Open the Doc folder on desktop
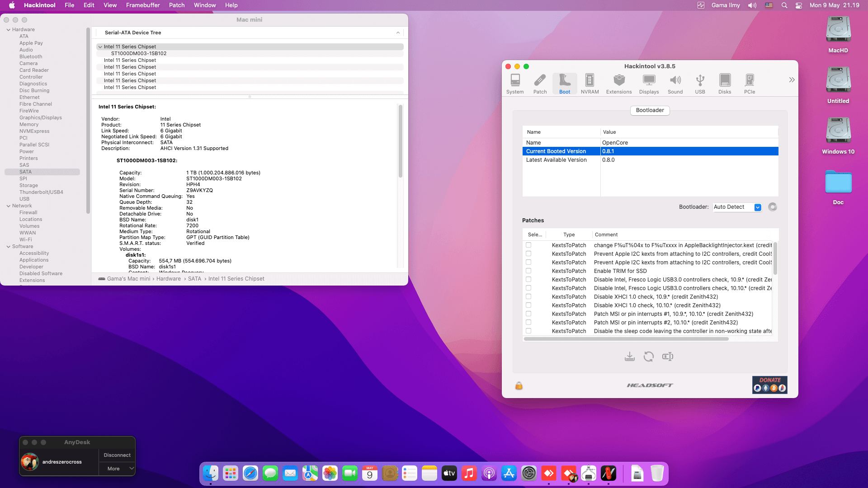Image resolution: width=868 pixels, height=488 pixels. coord(838,187)
